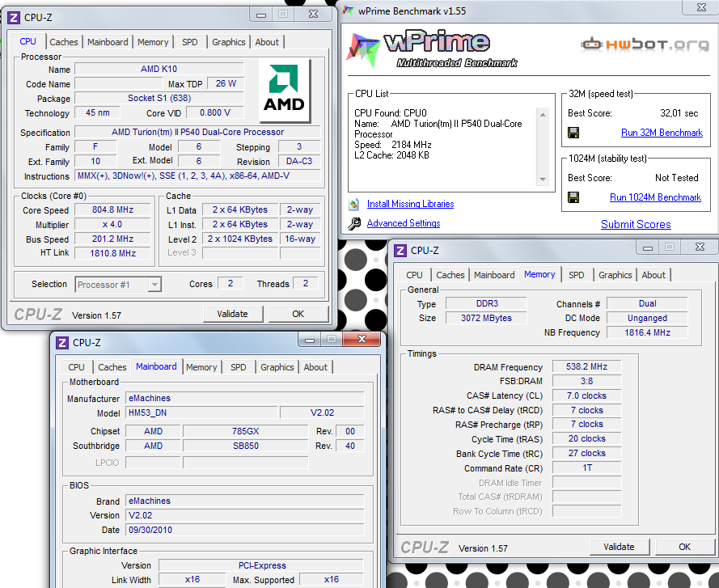Click the hwbot.org logo

tap(645, 44)
